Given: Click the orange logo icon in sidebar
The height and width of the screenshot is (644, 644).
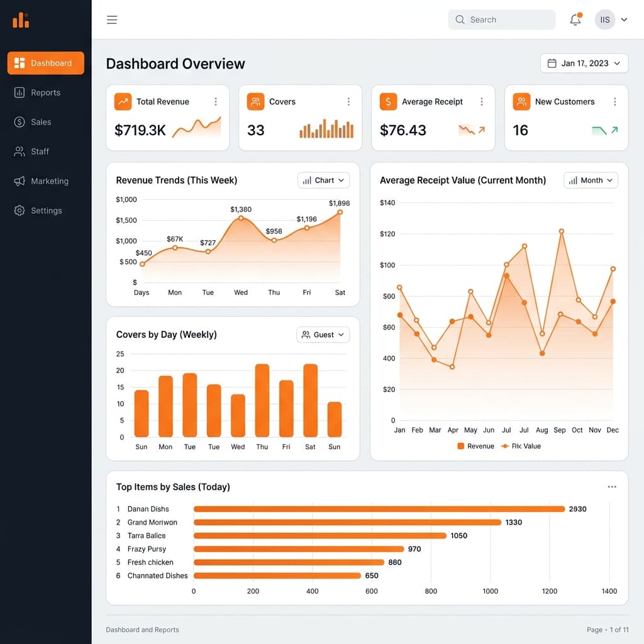Looking at the screenshot, I should tap(21, 20).
